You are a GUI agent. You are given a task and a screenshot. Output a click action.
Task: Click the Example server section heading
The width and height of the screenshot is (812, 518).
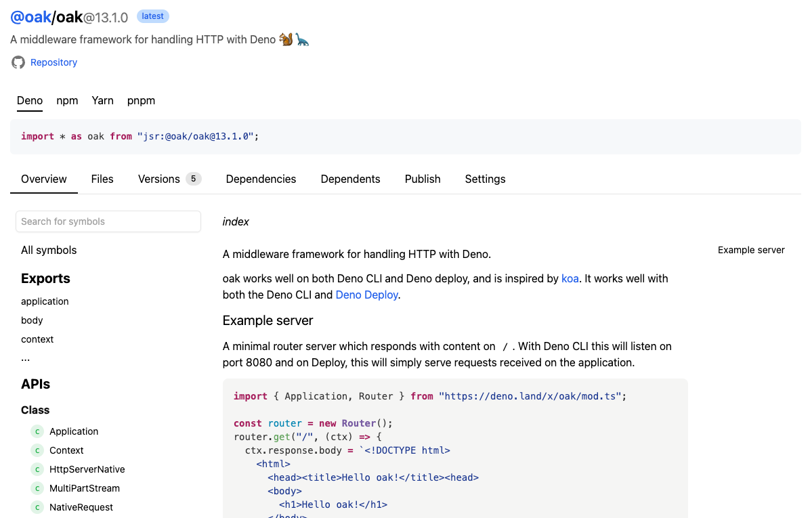coord(268,321)
